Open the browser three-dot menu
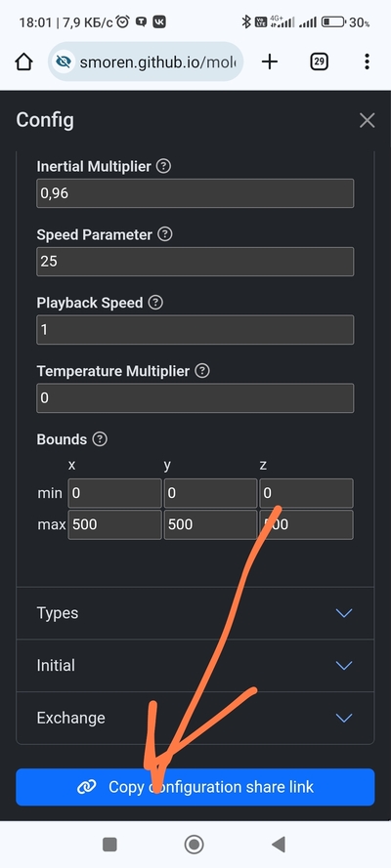This screenshot has width=391, height=868. coord(367,62)
